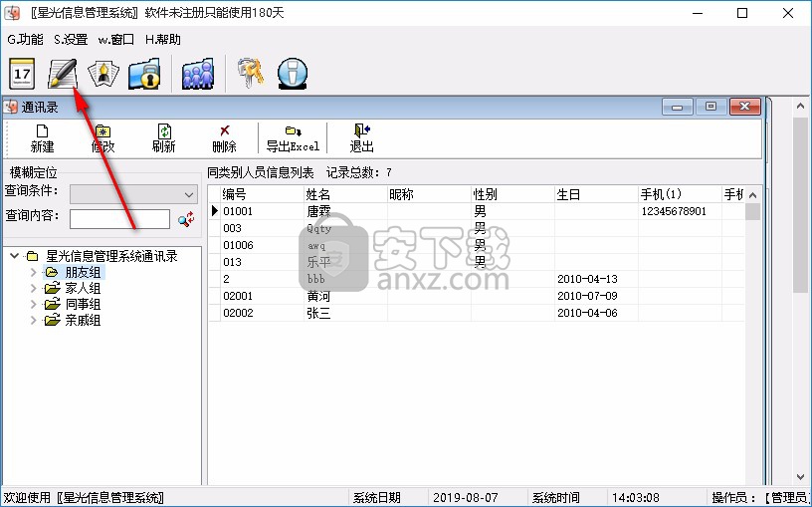Restore the 通讯录 child window
This screenshot has height=507, width=812.
click(710, 107)
